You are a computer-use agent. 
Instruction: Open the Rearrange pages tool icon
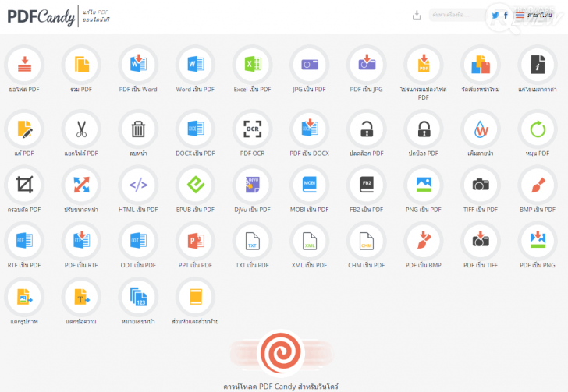[481, 65]
